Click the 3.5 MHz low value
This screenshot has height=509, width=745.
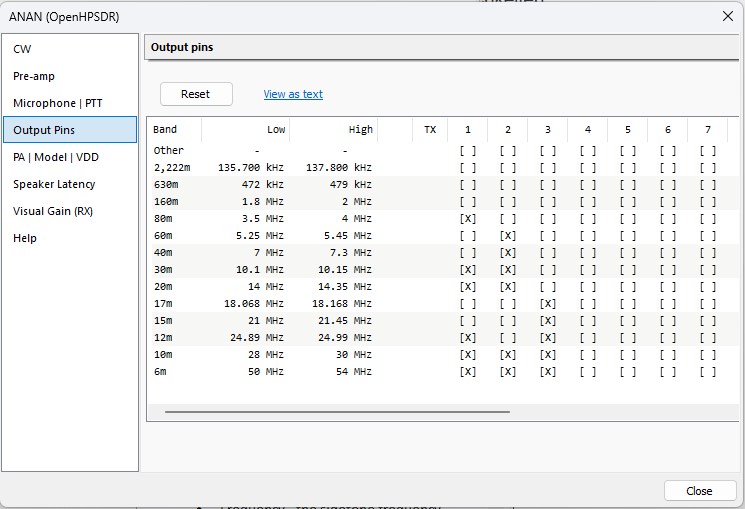(263, 219)
